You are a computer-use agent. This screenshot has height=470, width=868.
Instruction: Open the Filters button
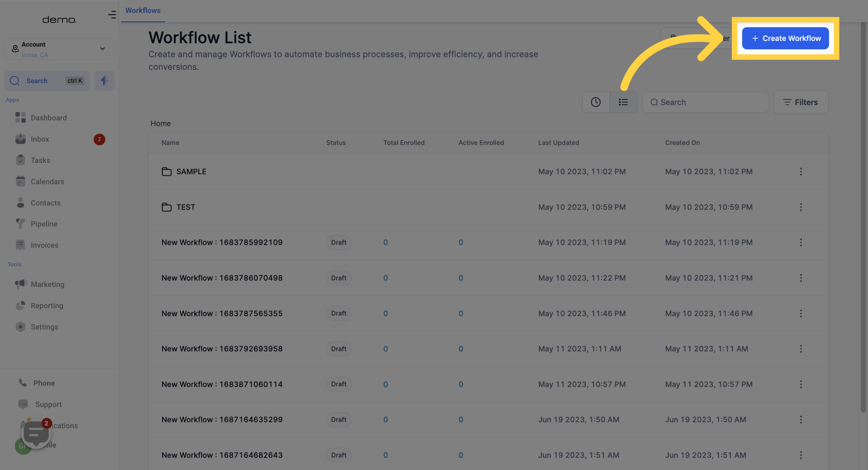(x=801, y=102)
